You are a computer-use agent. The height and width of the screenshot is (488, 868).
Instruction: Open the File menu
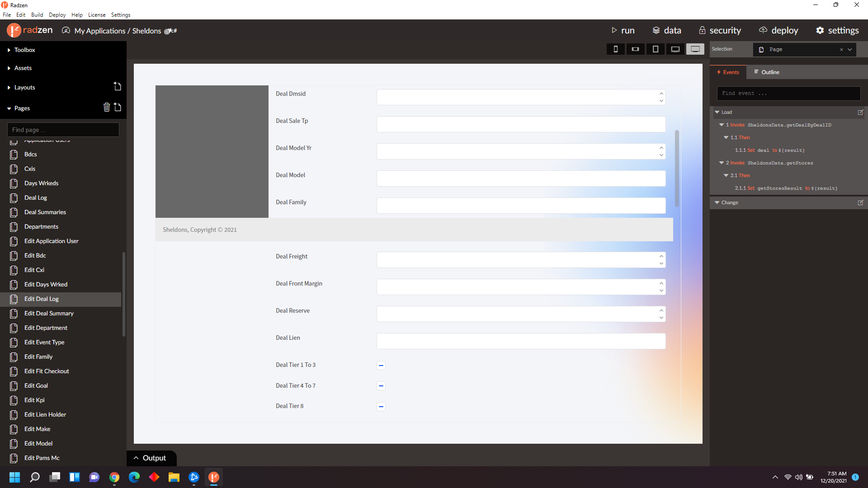click(7, 15)
